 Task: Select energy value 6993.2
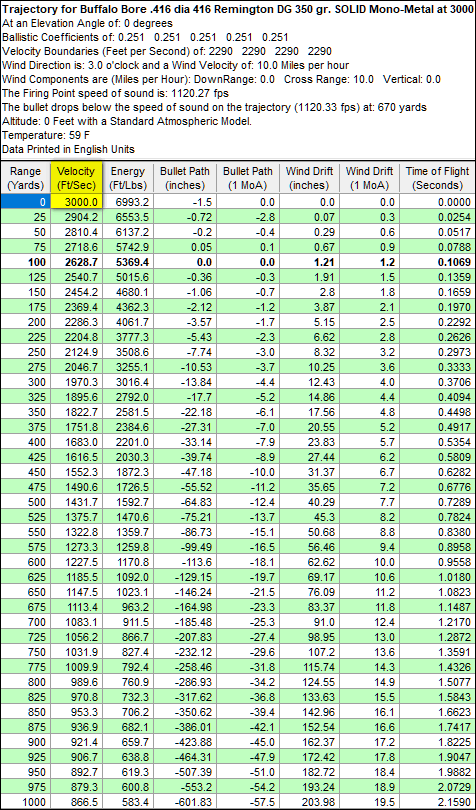(x=128, y=203)
